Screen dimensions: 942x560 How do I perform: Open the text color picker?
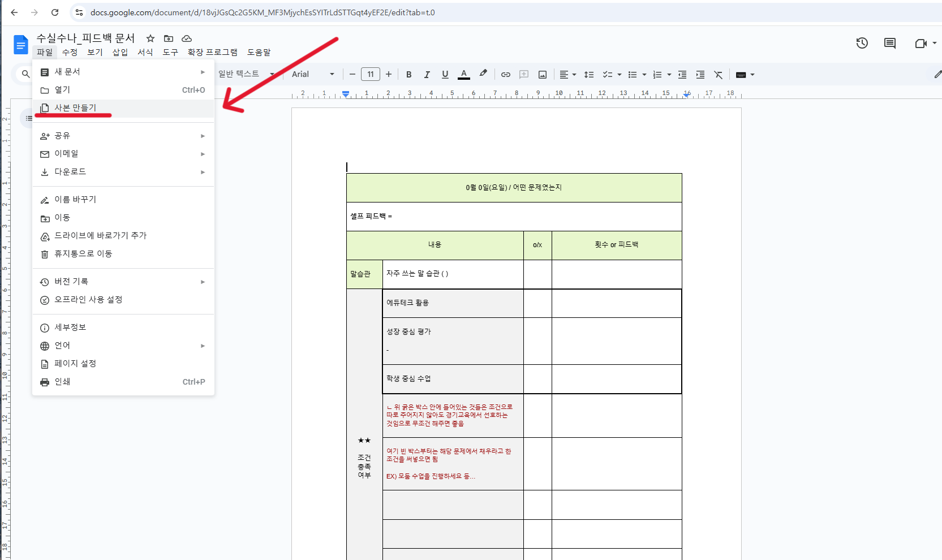tap(464, 75)
